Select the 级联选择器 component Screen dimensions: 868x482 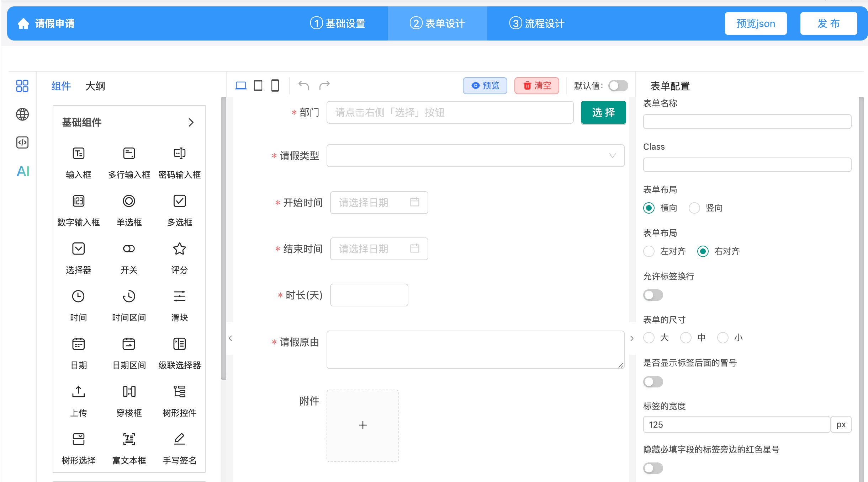pyautogui.click(x=180, y=353)
